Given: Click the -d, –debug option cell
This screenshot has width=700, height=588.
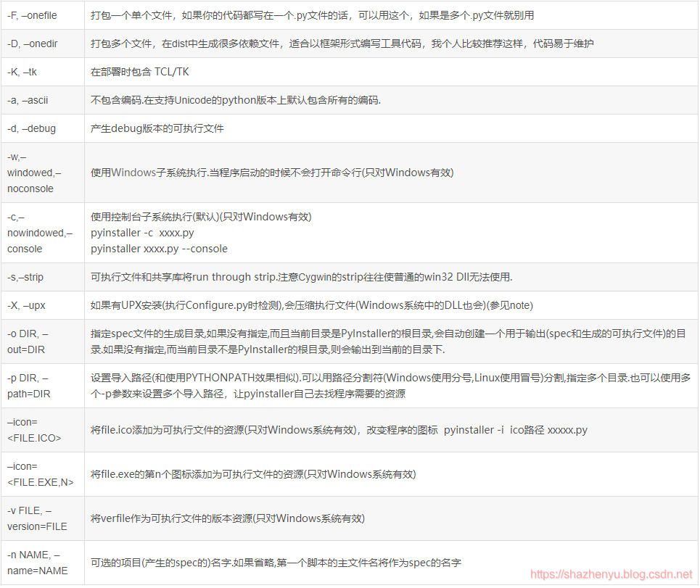Looking at the screenshot, I should click(42, 128).
